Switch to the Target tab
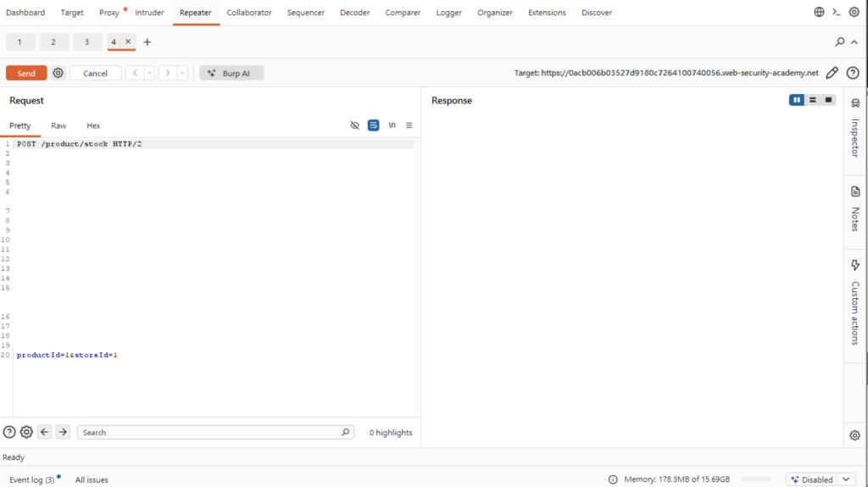868x487 pixels. click(x=72, y=12)
